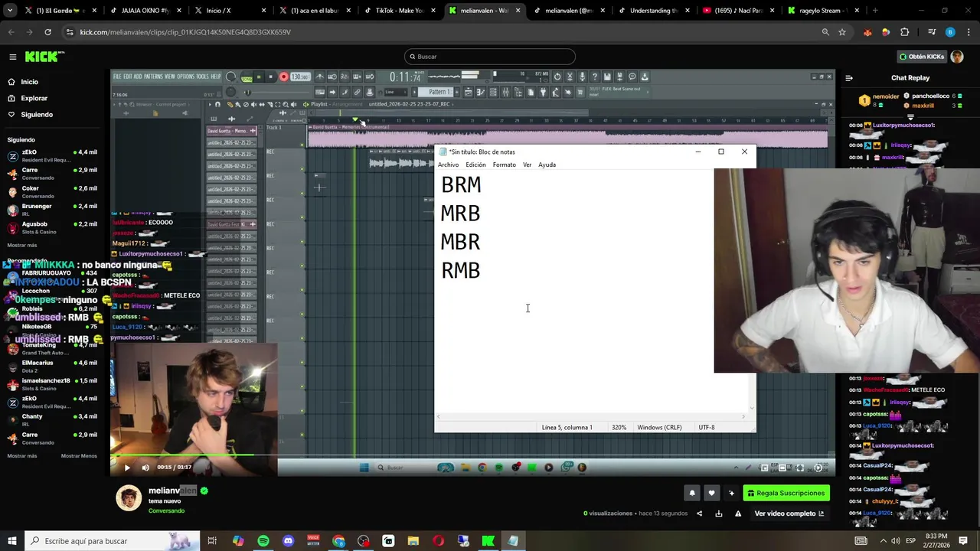Open Discord from the taskbar
The width and height of the screenshot is (980, 551).
tap(288, 541)
